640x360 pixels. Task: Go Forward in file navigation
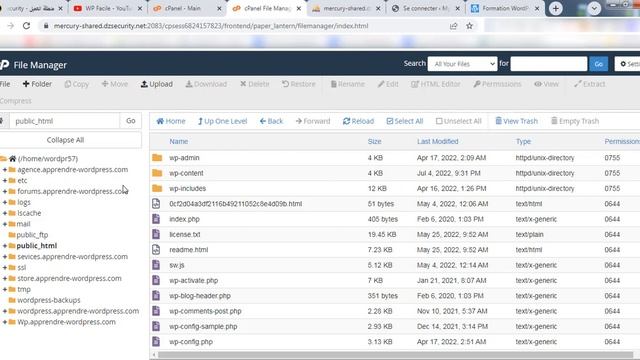pyautogui.click(x=313, y=121)
